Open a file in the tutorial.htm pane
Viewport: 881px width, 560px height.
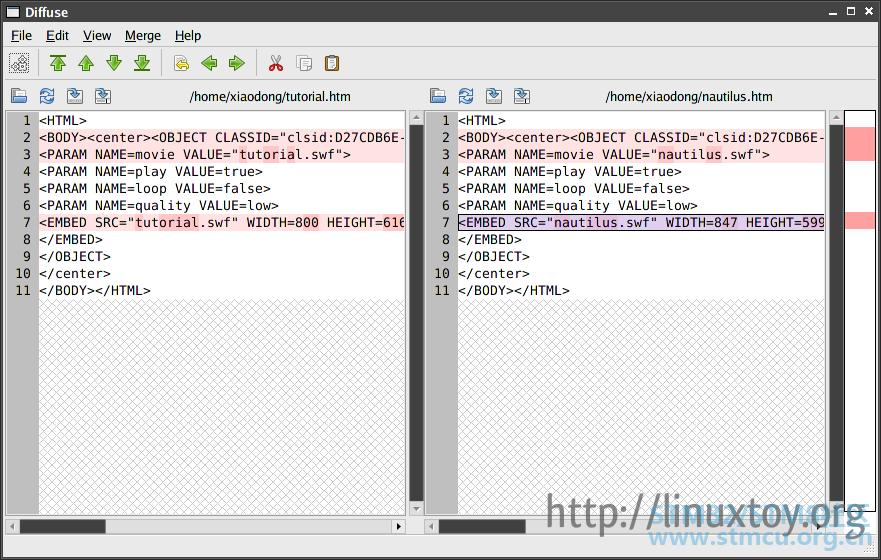pyautogui.click(x=19, y=96)
